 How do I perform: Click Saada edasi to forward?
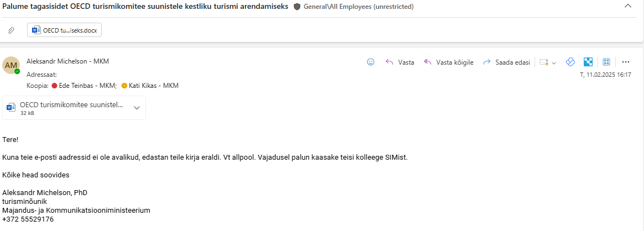506,62
